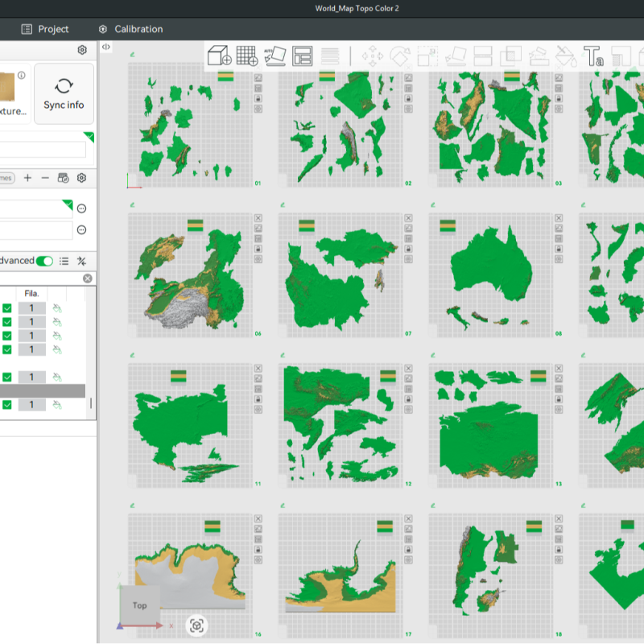Click the add filament plus icon
Screen dimensions: 644x644
tap(27, 178)
